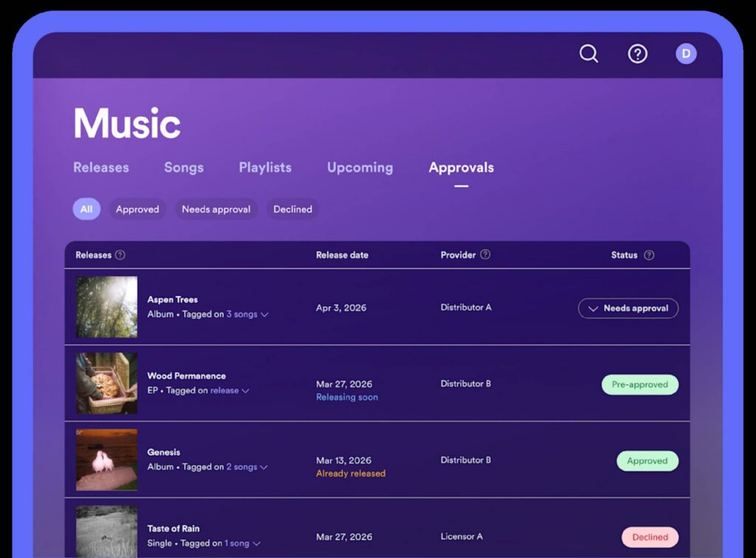Expand release tag on Wood Permanence
This screenshot has height=558, width=756.
(230, 390)
